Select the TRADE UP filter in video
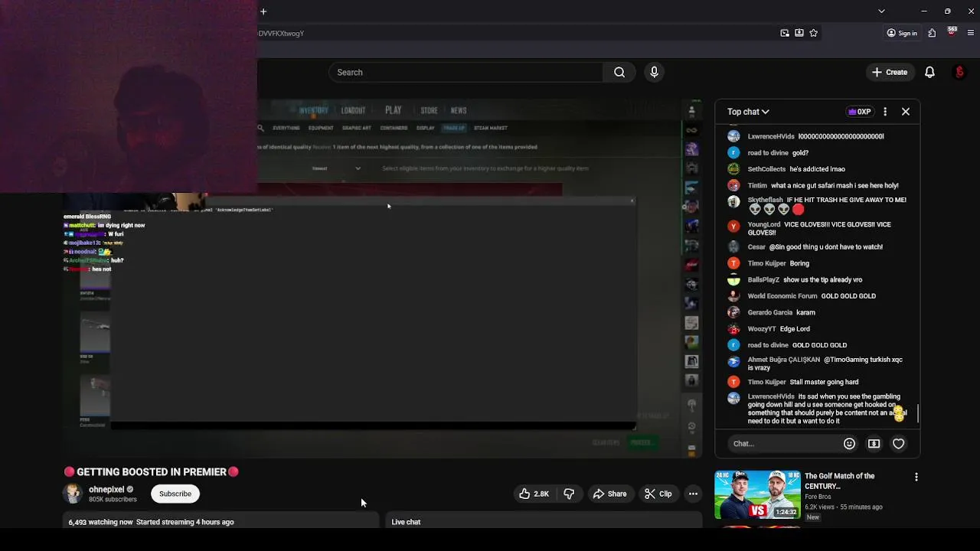This screenshot has height=551, width=980. (453, 128)
